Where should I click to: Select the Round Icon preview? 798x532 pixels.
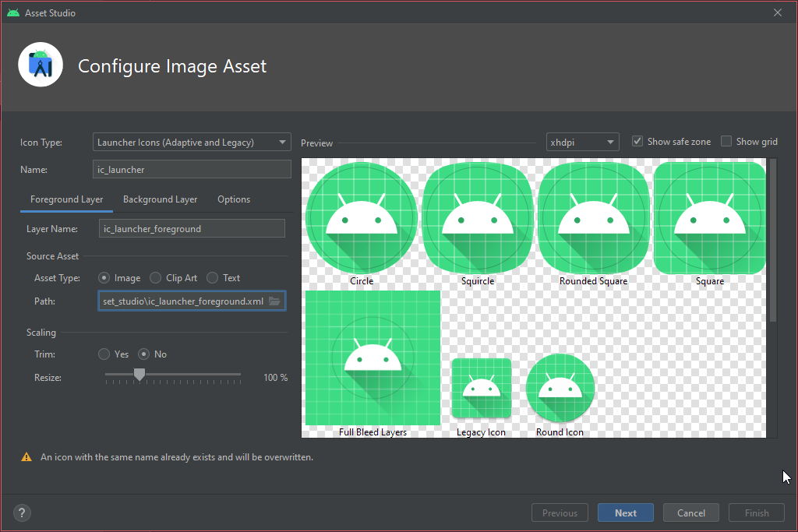click(560, 388)
